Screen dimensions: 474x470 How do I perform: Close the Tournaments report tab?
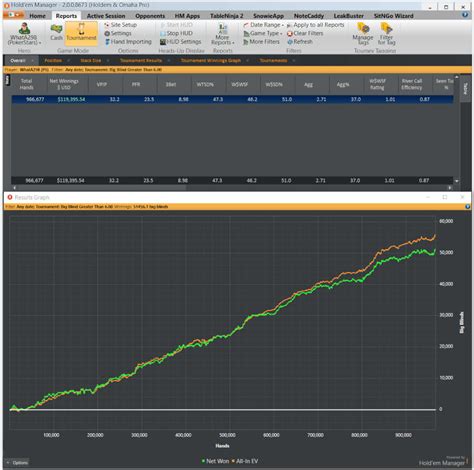pos(294,61)
